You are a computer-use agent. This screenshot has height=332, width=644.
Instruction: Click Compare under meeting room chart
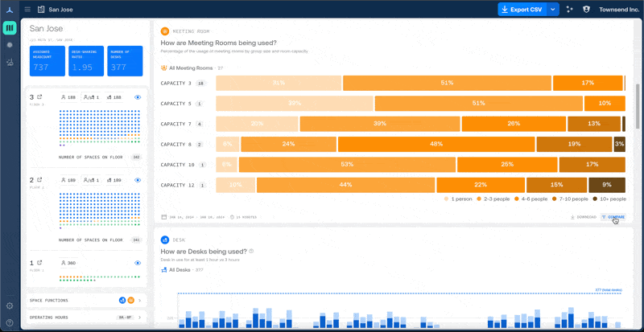pyautogui.click(x=613, y=217)
